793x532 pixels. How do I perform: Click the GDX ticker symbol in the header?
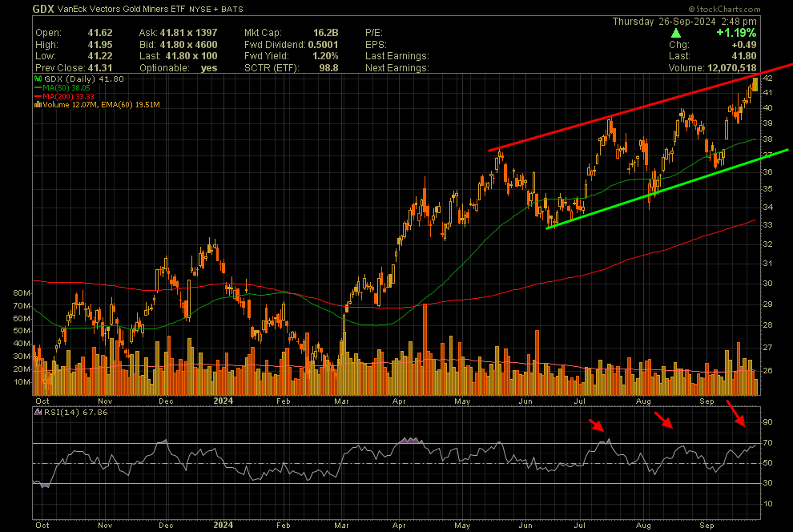point(43,9)
